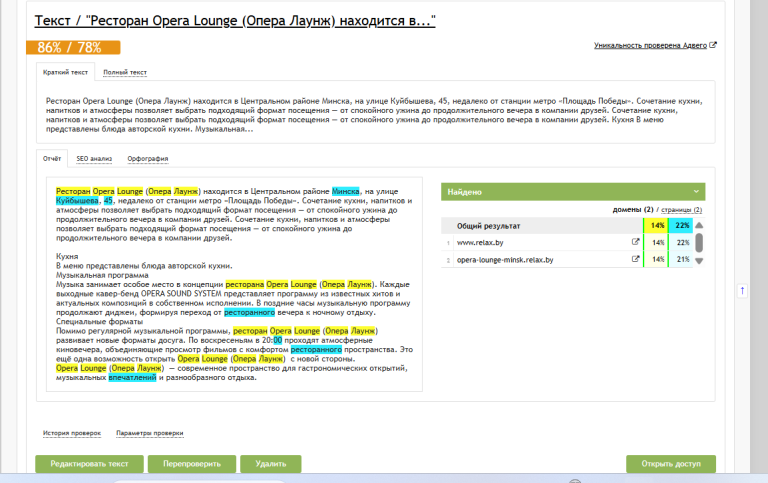Open the Параметры проверки link
The image size is (768, 483).
click(149, 433)
